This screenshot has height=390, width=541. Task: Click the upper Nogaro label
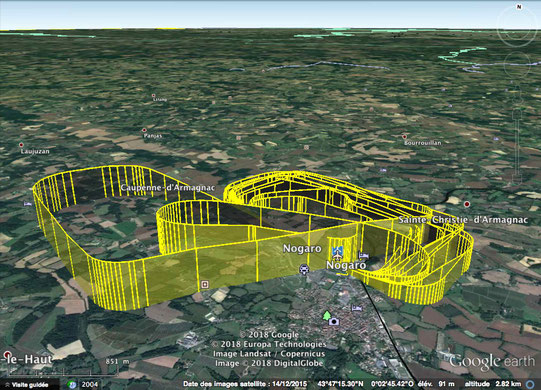tap(302, 248)
